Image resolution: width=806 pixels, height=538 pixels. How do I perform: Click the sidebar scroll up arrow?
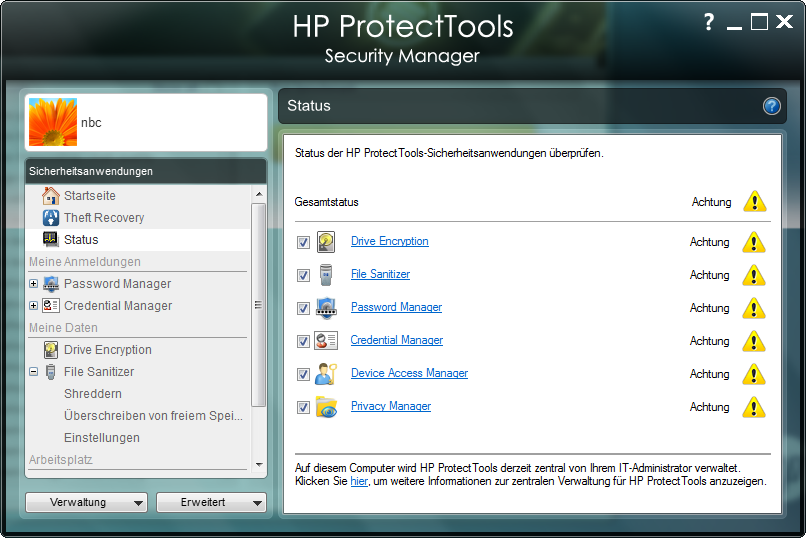(259, 194)
